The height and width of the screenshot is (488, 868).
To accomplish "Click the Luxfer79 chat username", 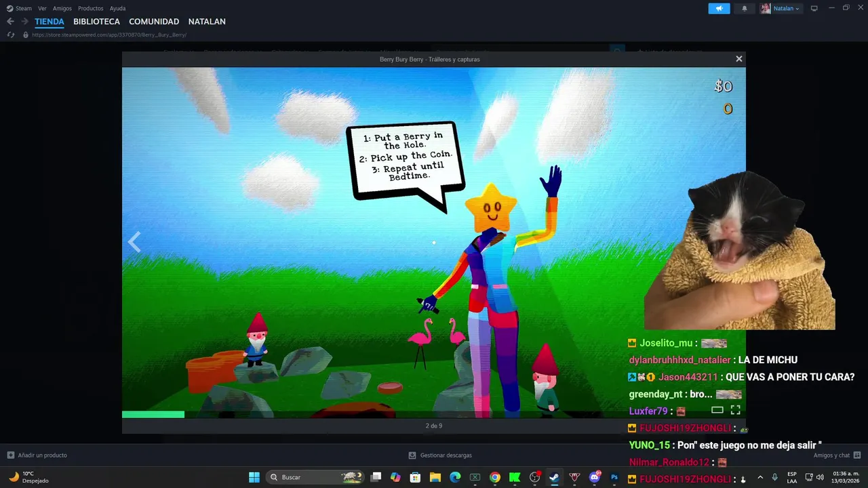I will tap(648, 411).
